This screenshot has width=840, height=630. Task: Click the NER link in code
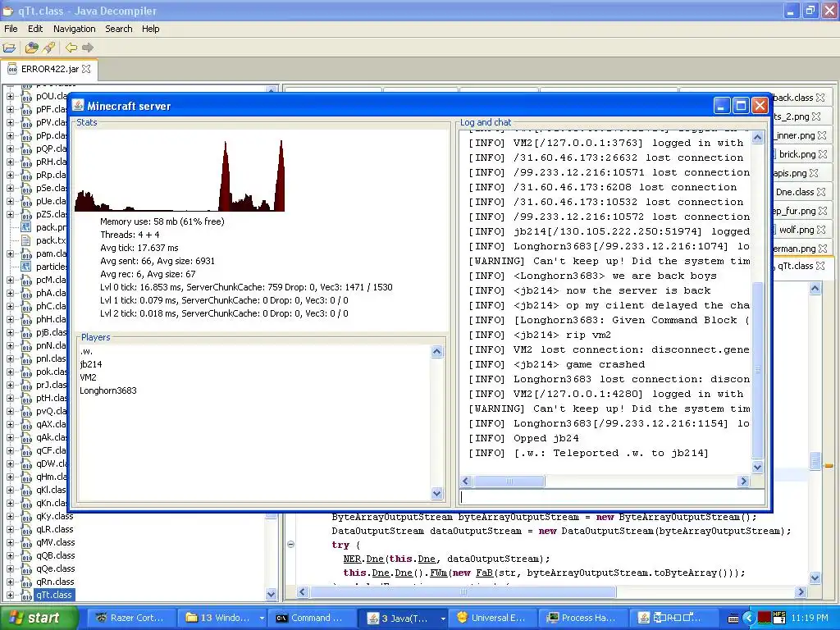coord(352,559)
